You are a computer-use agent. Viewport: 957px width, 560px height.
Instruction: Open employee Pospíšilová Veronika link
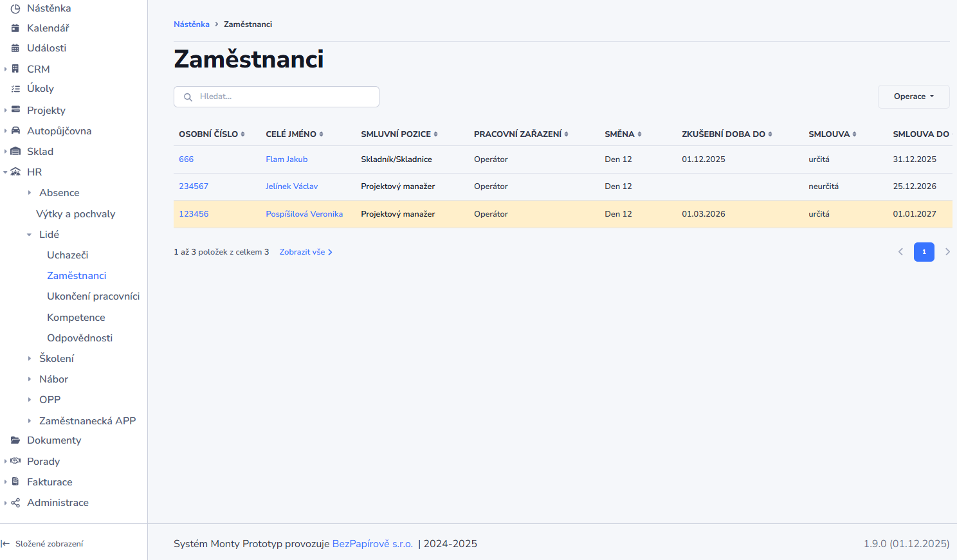point(304,214)
